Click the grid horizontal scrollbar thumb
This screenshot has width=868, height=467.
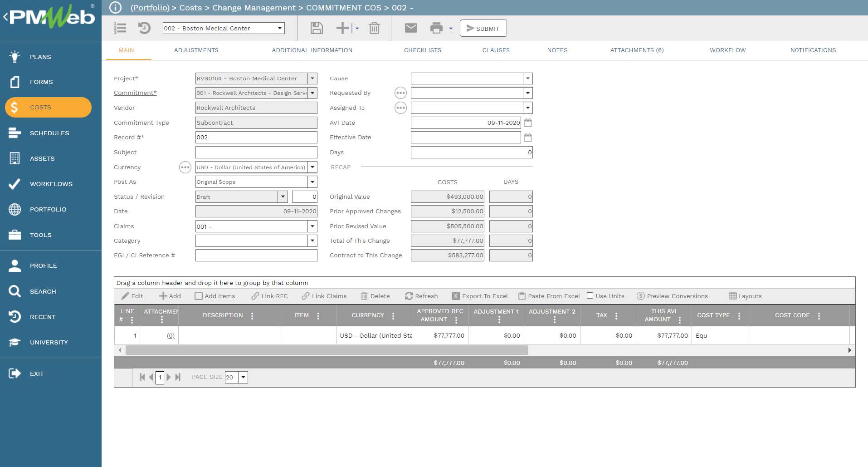point(327,350)
